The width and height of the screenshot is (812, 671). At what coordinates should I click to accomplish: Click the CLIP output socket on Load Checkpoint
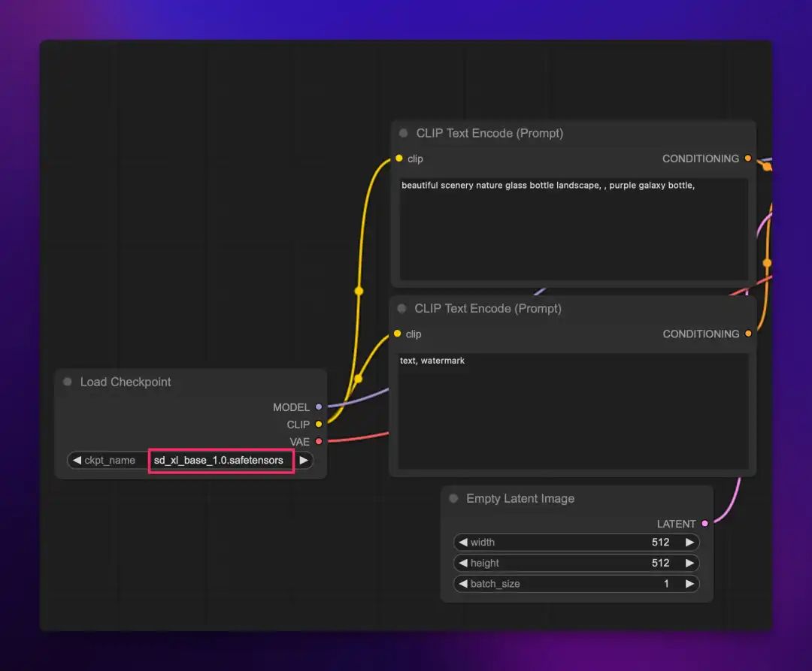pyautogui.click(x=319, y=425)
